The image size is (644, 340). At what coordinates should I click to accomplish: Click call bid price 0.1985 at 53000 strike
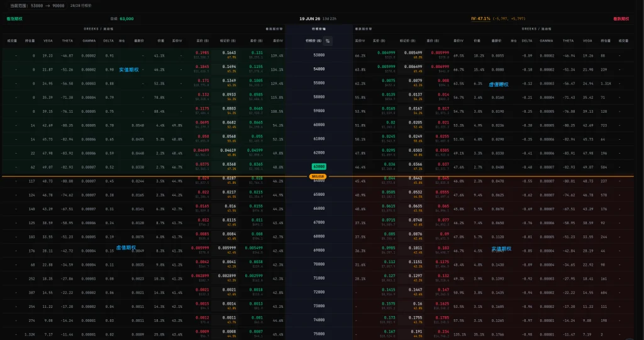(202, 53)
